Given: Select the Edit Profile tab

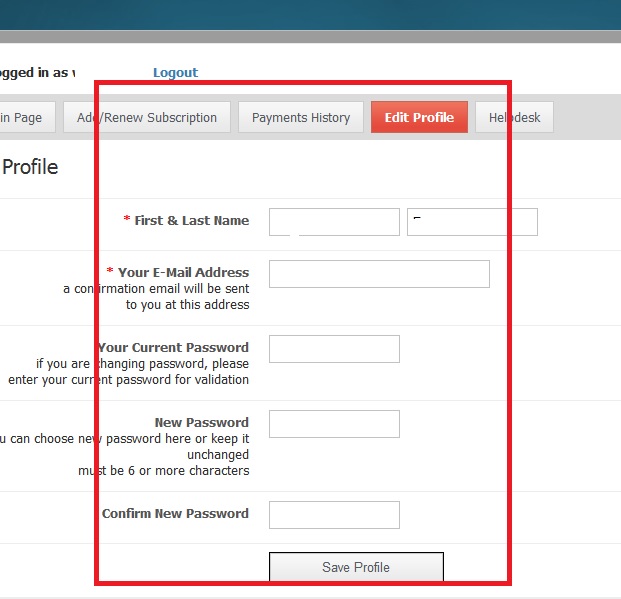Looking at the screenshot, I should coord(419,118).
